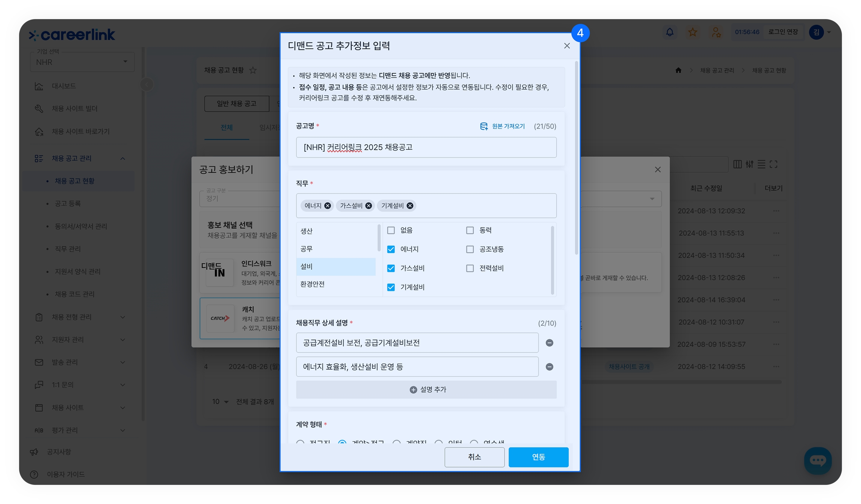This screenshot has height=504, width=861.
Task: Open the chat support bubble icon
Action: tap(818, 460)
